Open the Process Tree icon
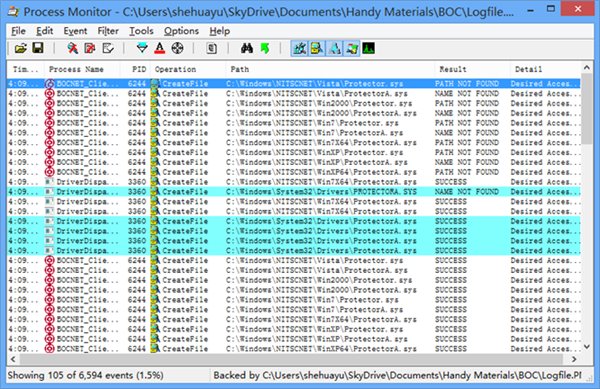This screenshot has height=389, width=600. [212, 48]
